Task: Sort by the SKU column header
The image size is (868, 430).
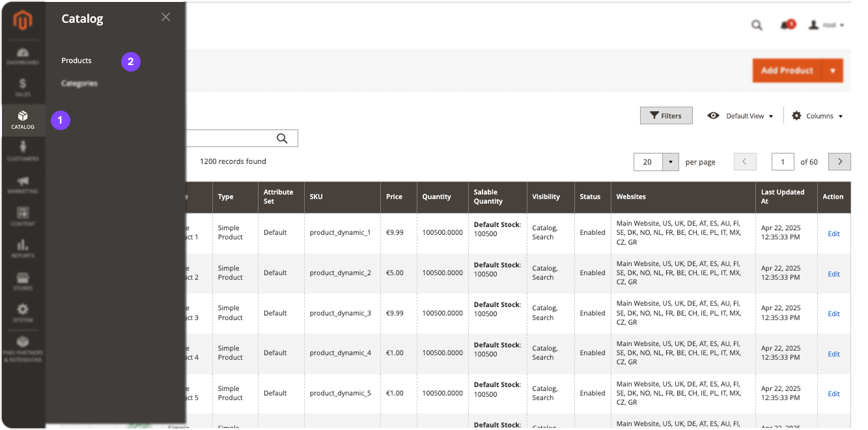Action: (x=342, y=197)
